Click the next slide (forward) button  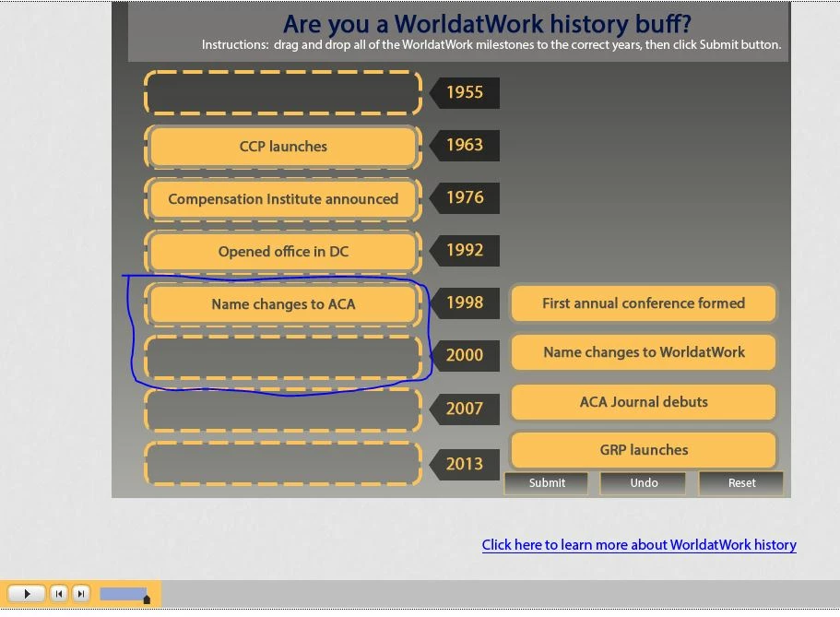pos(81,593)
